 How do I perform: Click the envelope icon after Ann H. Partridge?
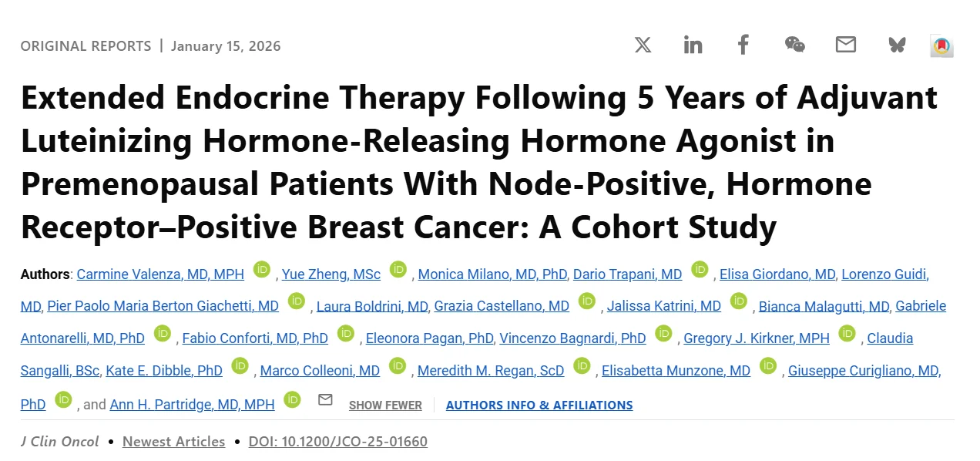[x=325, y=400]
